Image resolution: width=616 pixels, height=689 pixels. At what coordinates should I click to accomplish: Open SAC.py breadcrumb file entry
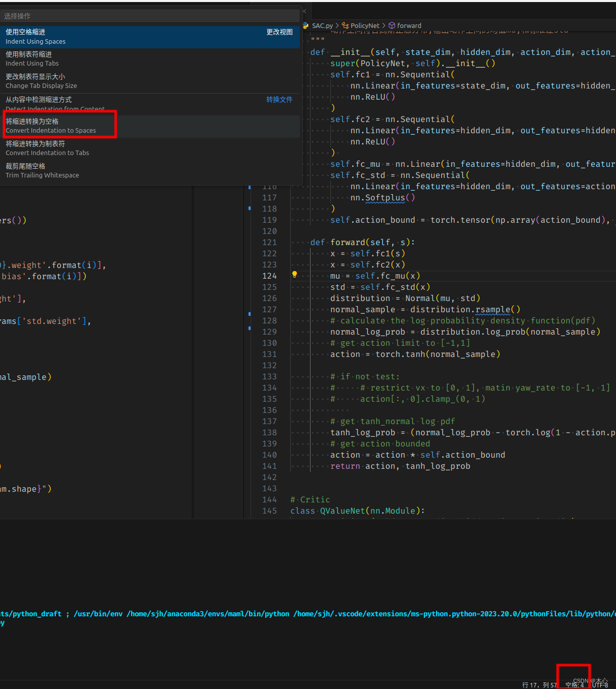pyautogui.click(x=322, y=25)
